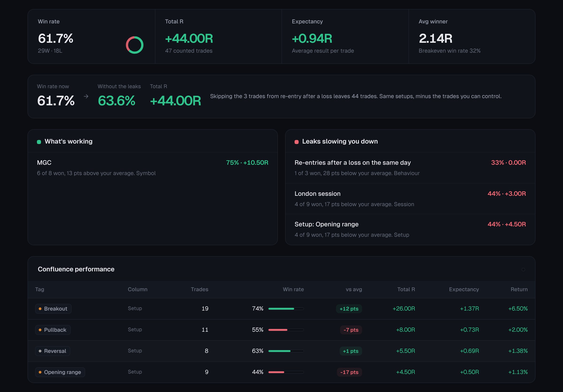This screenshot has width=563, height=392.
Task: Click the 29W · 18L record text
Action: pyautogui.click(x=50, y=51)
